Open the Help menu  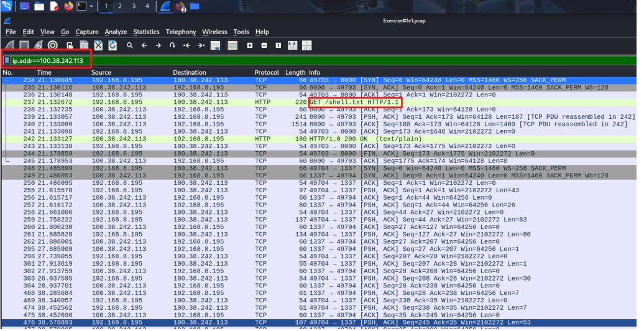(x=262, y=32)
